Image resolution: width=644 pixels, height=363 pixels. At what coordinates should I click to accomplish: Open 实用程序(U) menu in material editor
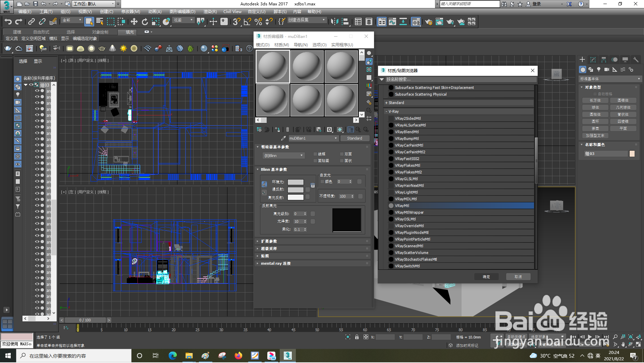tap(342, 45)
